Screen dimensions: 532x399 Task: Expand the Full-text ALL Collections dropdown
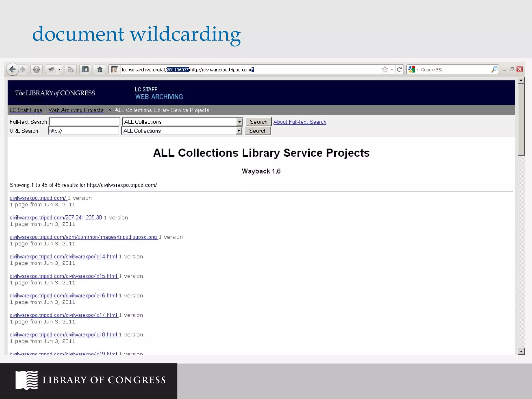point(240,122)
